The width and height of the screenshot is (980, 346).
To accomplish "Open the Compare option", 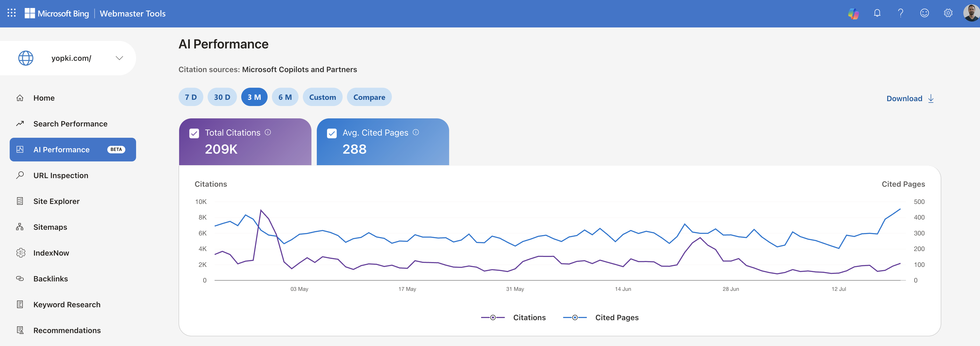I will pyautogui.click(x=370, y=97).
